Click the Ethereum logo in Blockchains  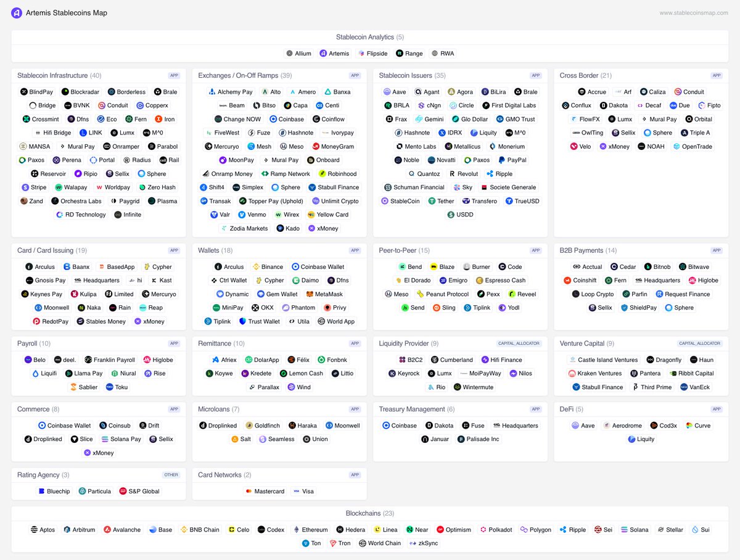point(296,530)
